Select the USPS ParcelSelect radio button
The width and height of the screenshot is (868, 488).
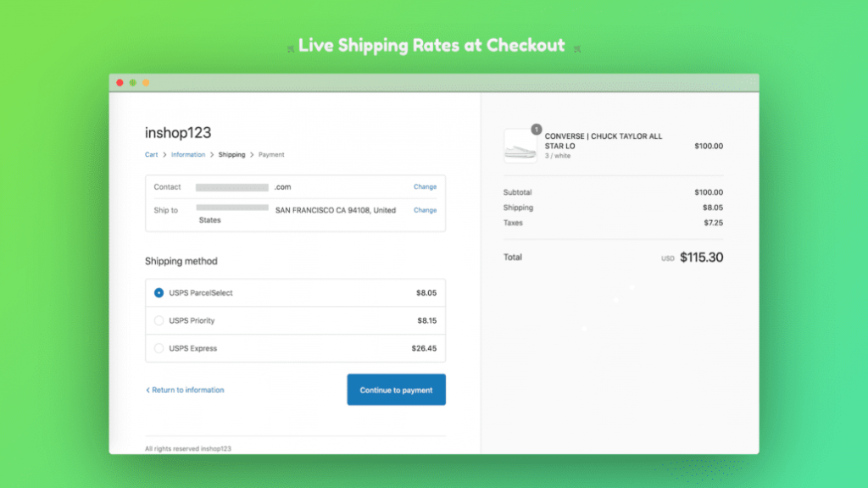(159, 293)
